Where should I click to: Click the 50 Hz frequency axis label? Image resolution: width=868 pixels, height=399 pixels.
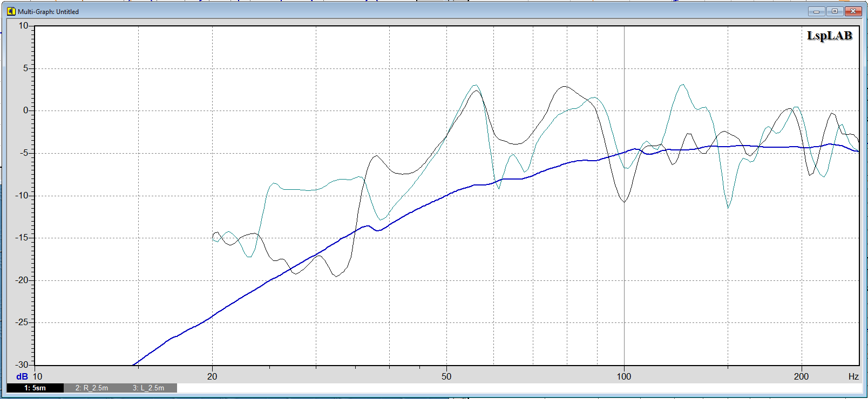(x=446, y=376)
